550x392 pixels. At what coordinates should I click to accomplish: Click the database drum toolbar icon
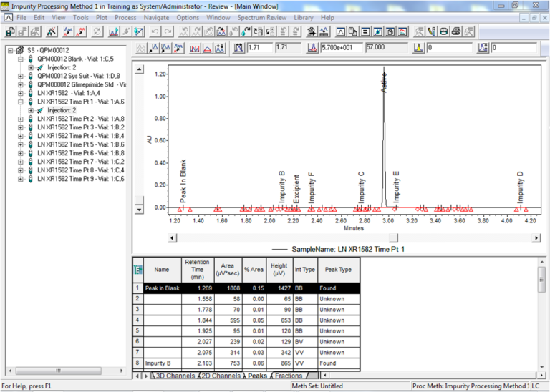click(444, 32)
